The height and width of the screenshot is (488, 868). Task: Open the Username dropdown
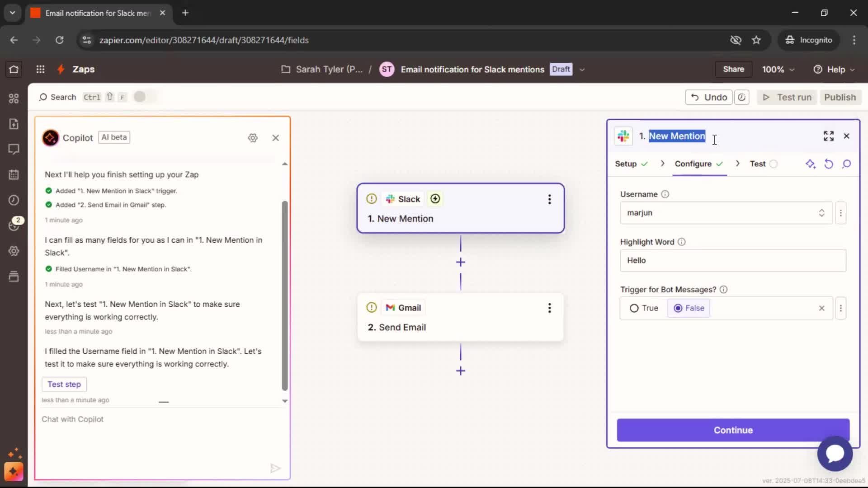(x=726, y=213)
